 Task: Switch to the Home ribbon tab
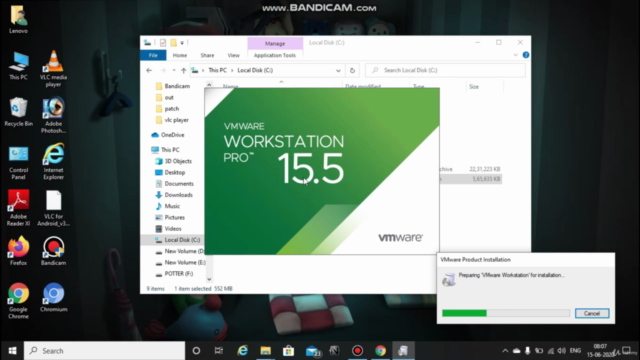180,55
